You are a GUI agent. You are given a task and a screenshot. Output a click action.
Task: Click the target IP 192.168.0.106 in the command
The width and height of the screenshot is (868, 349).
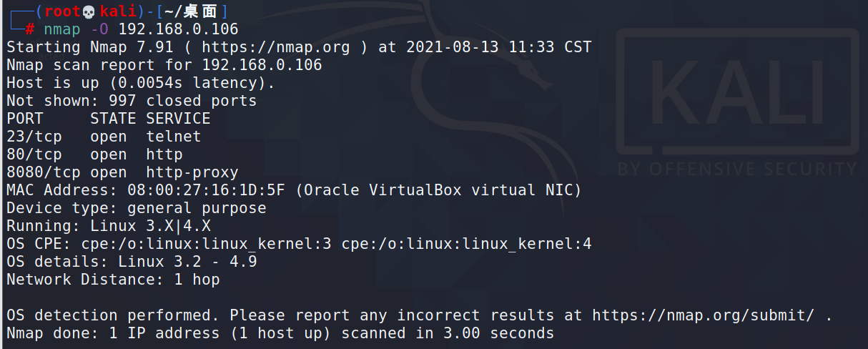point(178,29)
